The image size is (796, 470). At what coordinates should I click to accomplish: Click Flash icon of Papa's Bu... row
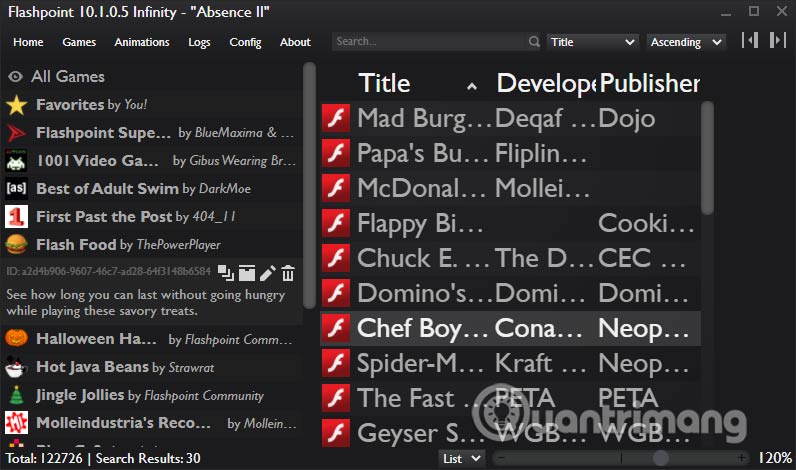(x=336, y=153)
